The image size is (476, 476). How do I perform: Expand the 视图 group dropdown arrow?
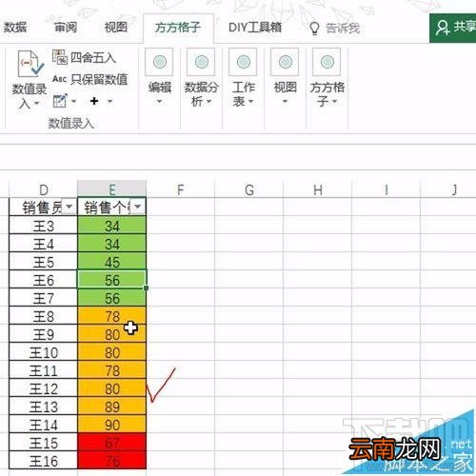coord(285,102)
